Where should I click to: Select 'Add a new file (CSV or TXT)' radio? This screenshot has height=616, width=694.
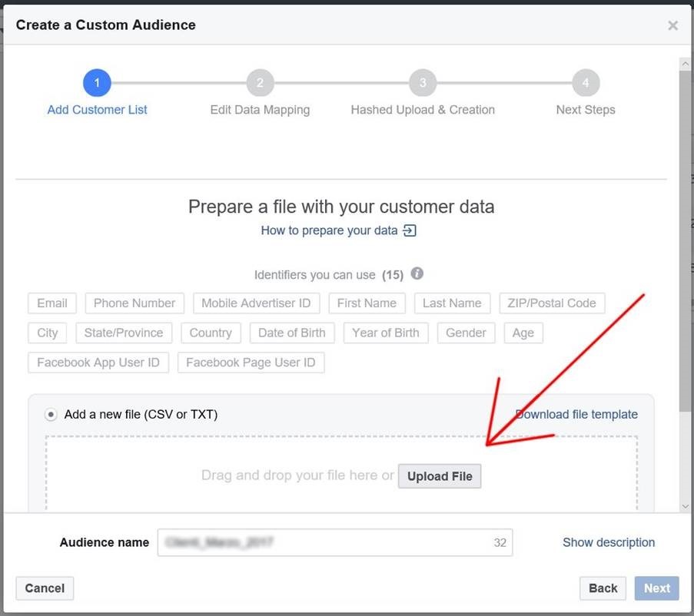tap(51, 415)
